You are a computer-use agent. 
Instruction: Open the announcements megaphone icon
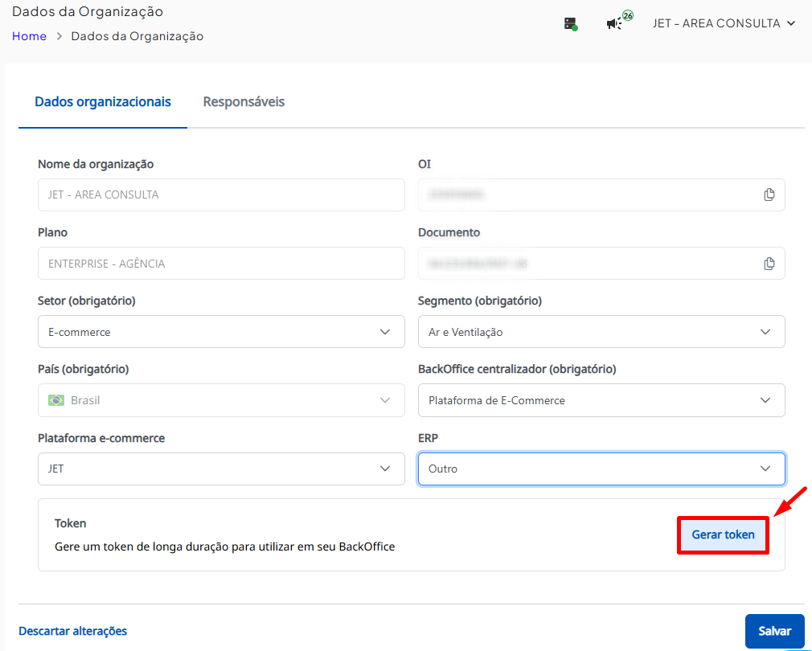[x=614, y=24]
